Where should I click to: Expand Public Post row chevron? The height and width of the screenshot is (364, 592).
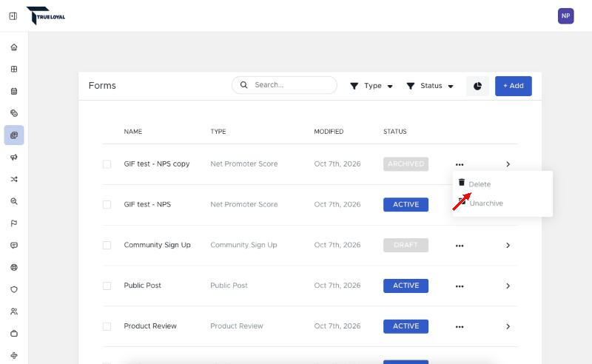(x=508, y=286)
